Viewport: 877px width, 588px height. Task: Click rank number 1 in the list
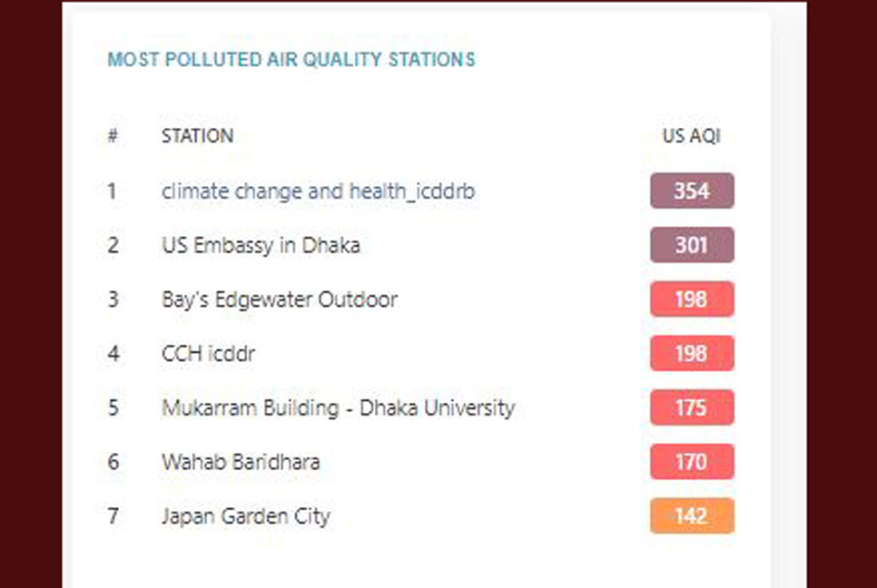coord(112,191)
